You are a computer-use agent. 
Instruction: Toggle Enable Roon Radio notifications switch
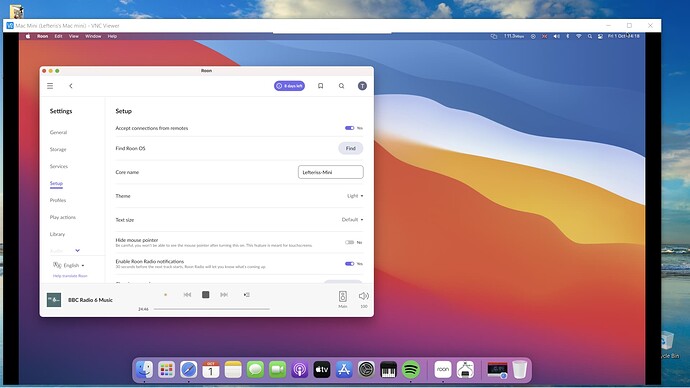[349, 264]
